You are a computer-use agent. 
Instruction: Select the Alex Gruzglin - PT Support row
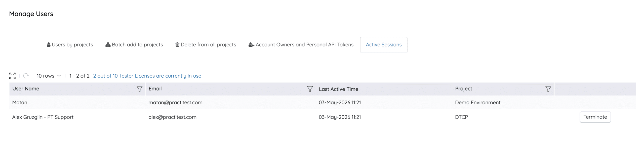tap(323, 117)
